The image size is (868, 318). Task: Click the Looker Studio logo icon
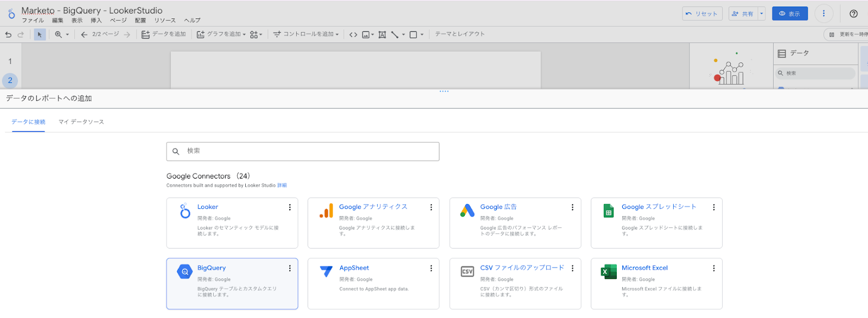pyautogui.click(x=11, y=14)
